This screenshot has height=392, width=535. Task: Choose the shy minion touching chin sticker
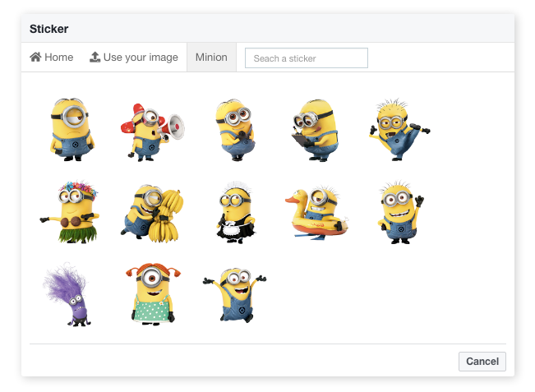pyautogui.click(x=235, y=130)
